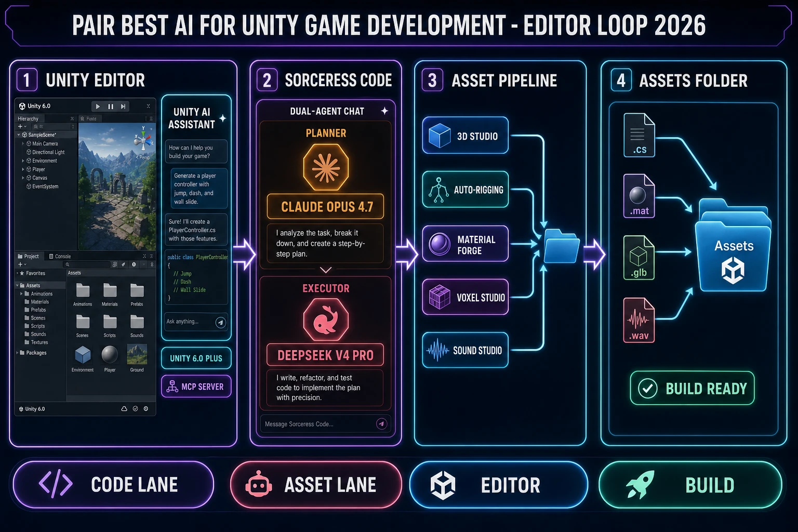Select the DeepSeek V4 Pro model label
Viewport: 798px width, 532px height.
pyautogui.click(x=326, y=355)
